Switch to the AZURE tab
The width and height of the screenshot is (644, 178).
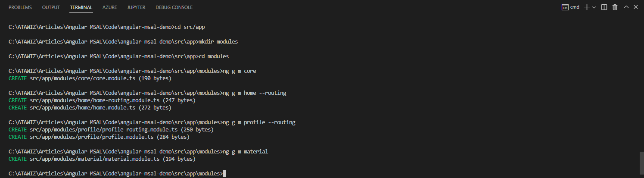(110, 7)
